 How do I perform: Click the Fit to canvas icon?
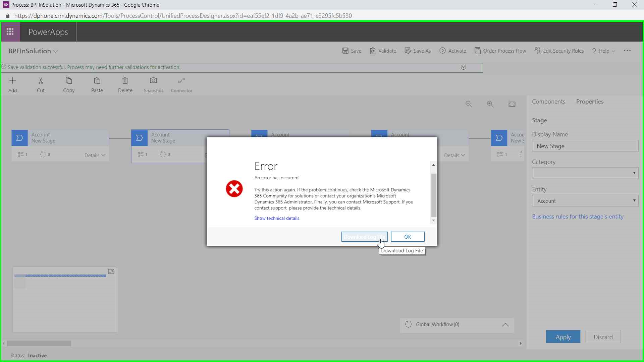(x=512, y=104)
